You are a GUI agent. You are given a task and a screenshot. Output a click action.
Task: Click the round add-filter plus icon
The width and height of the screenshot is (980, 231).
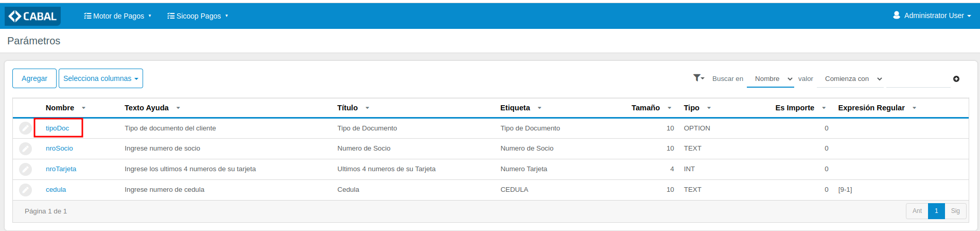point(956,79)
